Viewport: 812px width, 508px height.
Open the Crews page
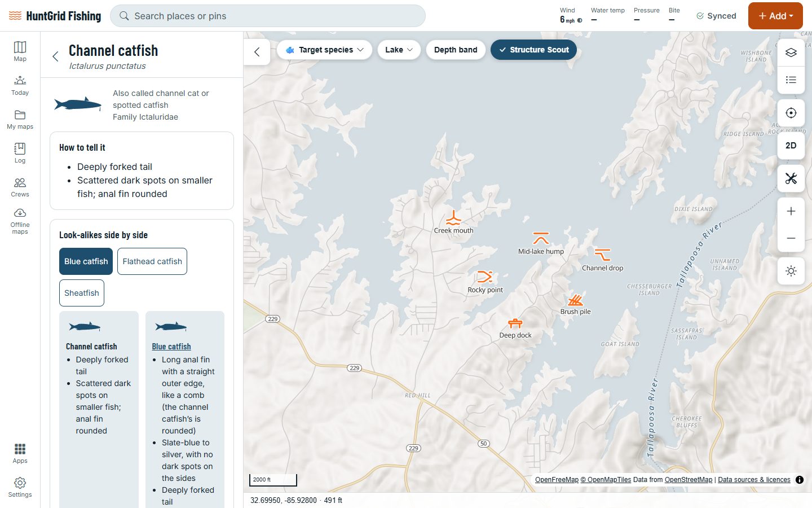coord(20,187)
